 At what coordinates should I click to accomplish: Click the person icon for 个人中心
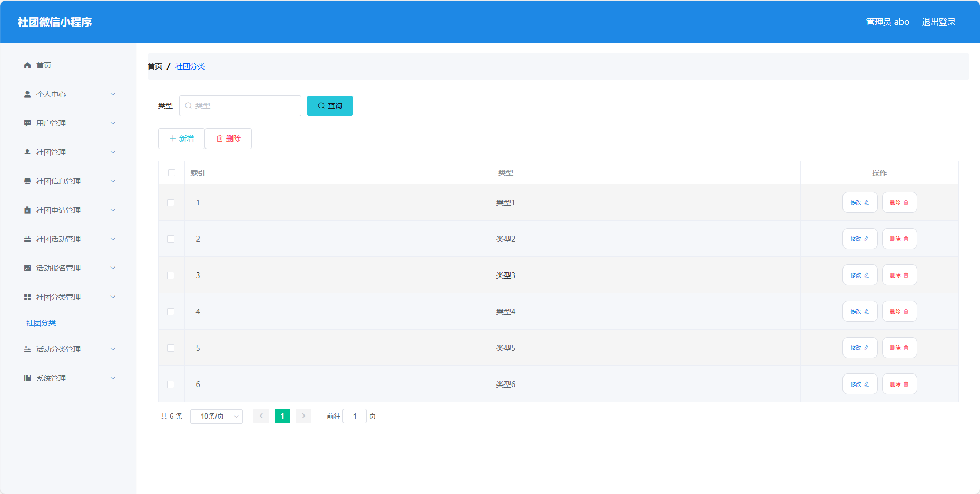pyautogui.click(x=27, y=94)
